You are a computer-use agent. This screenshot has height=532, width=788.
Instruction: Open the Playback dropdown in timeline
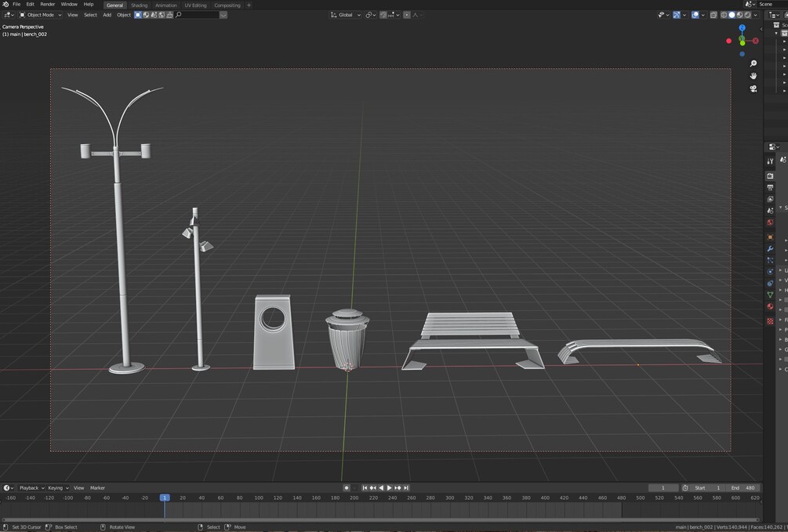tap(31, 488)
